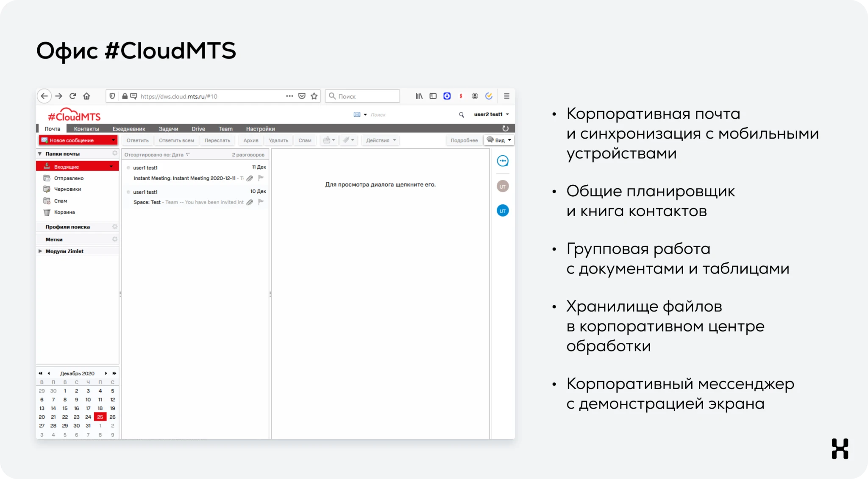Open the Firefox hamburger menu
Screen dimensions: 868x479
tap(506, 96)
